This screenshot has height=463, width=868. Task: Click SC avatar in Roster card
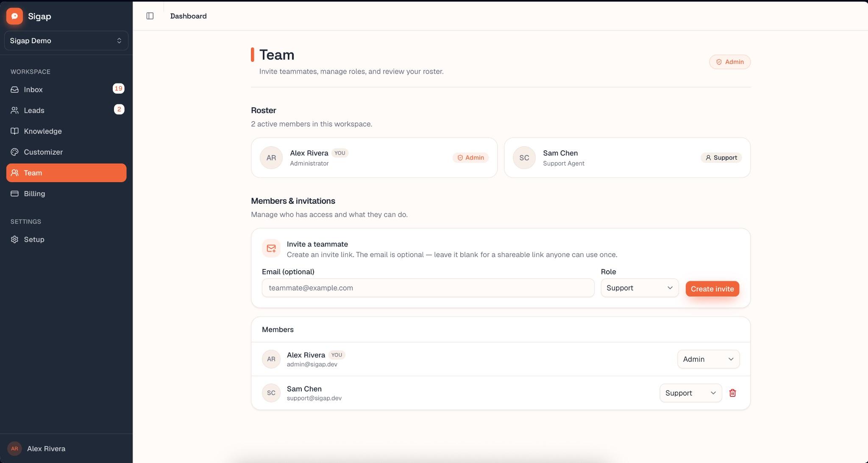point(524,158)
